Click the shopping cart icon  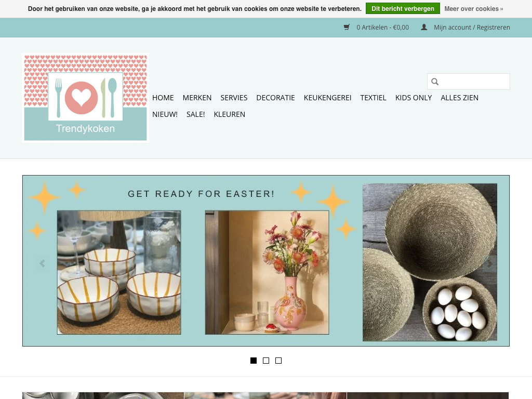click(347, 28)
